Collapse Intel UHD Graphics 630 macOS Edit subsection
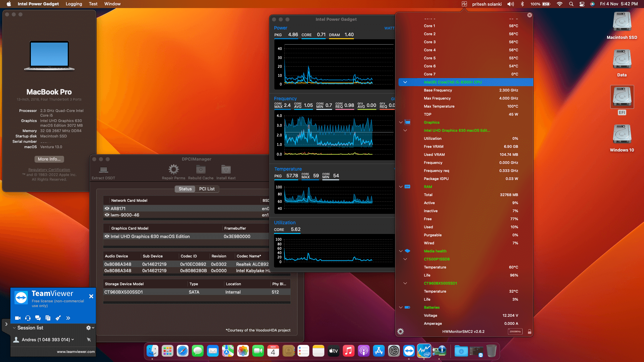The height and width of the screenshot is (362, 644). 405,130
